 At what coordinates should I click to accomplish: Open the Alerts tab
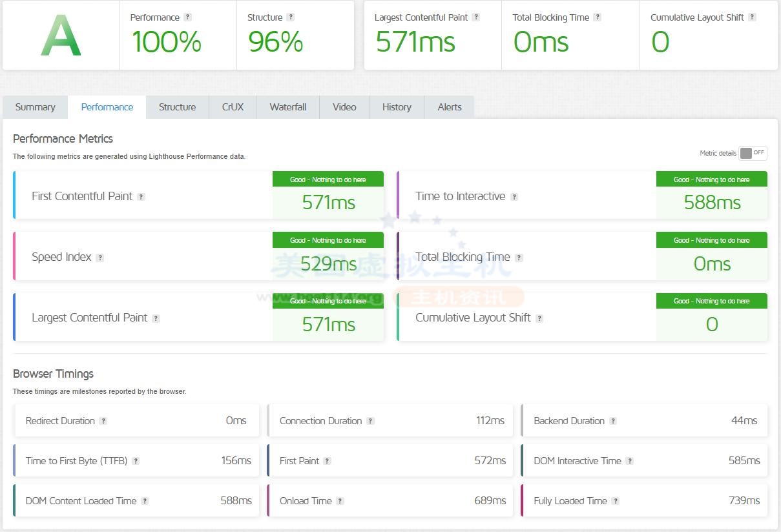[449, 107]
